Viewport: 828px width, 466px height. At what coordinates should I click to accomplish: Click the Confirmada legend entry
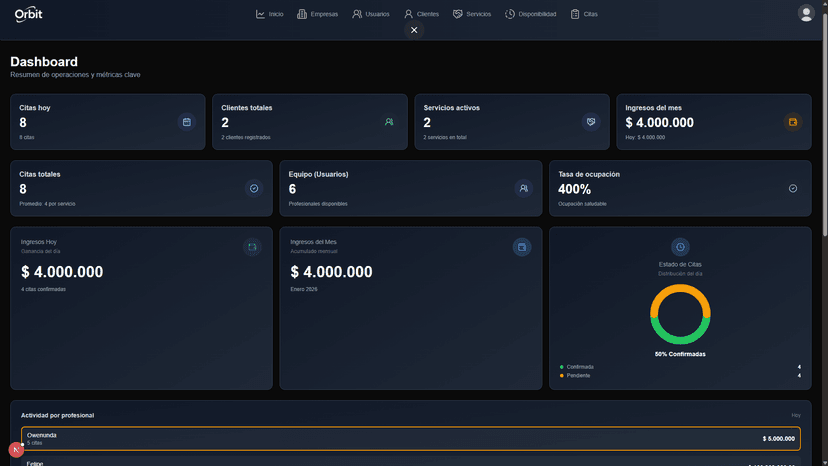577,367
